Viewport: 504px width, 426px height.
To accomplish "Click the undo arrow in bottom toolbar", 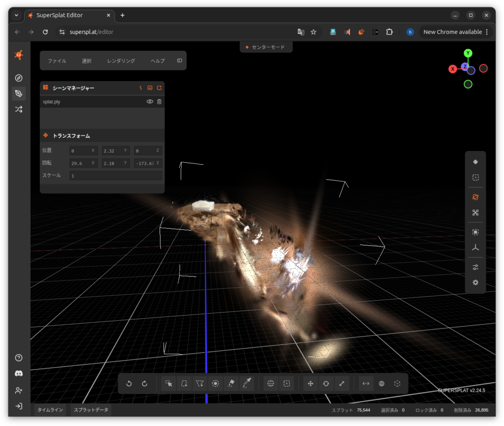I will click(x=129, y=384).
